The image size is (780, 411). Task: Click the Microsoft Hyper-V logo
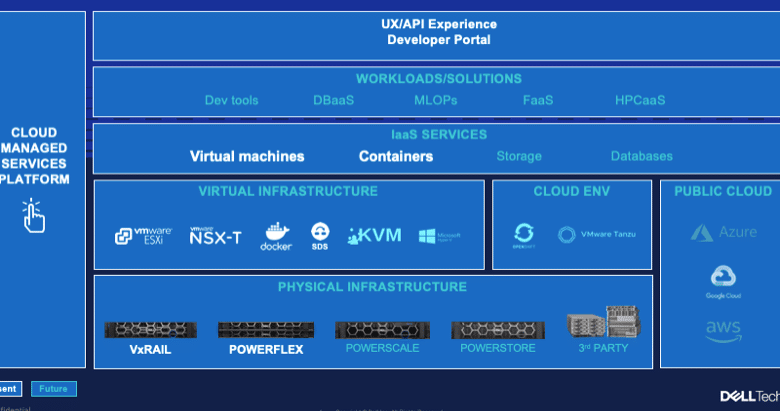coord(440,236)
